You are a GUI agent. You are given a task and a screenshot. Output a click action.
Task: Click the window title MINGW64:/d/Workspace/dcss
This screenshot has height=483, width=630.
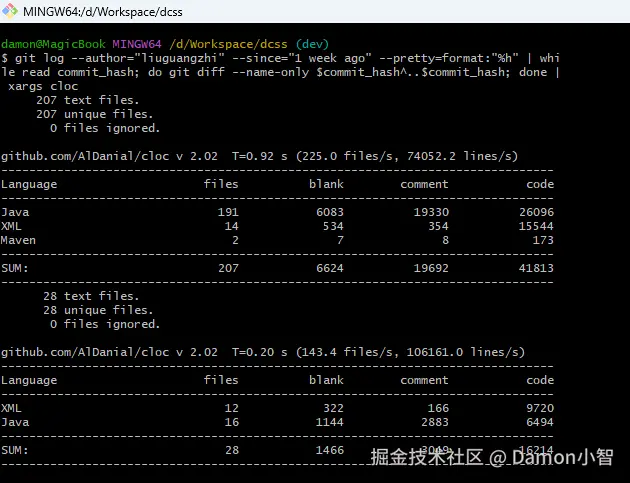(x=103, y=12)
